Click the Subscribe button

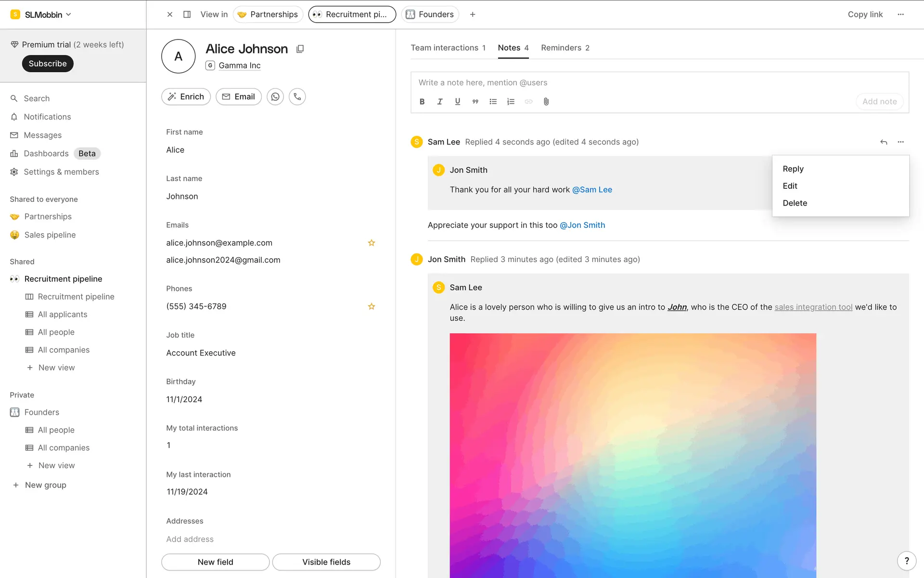tap(48, 64)
